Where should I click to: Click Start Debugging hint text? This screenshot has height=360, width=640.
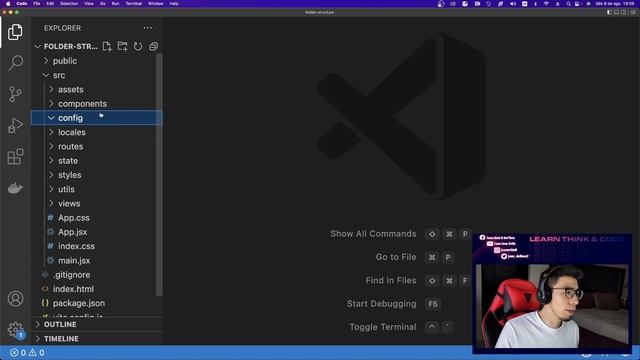[x=382, y=304]
